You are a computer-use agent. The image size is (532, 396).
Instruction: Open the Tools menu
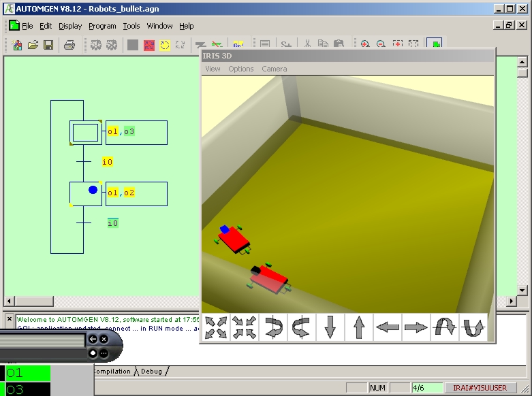click(131, 26)
